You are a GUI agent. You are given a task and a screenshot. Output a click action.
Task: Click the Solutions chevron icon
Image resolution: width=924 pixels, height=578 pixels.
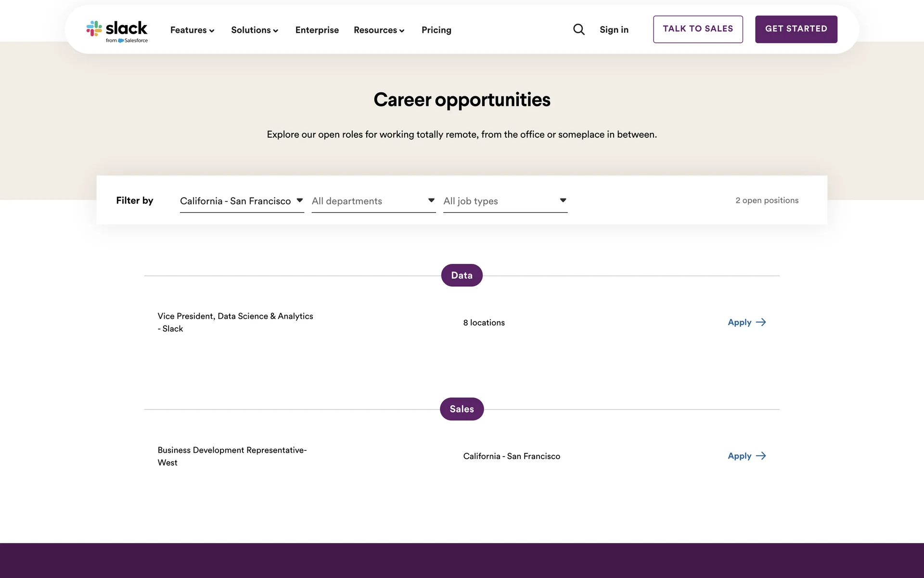coord(276,31)
